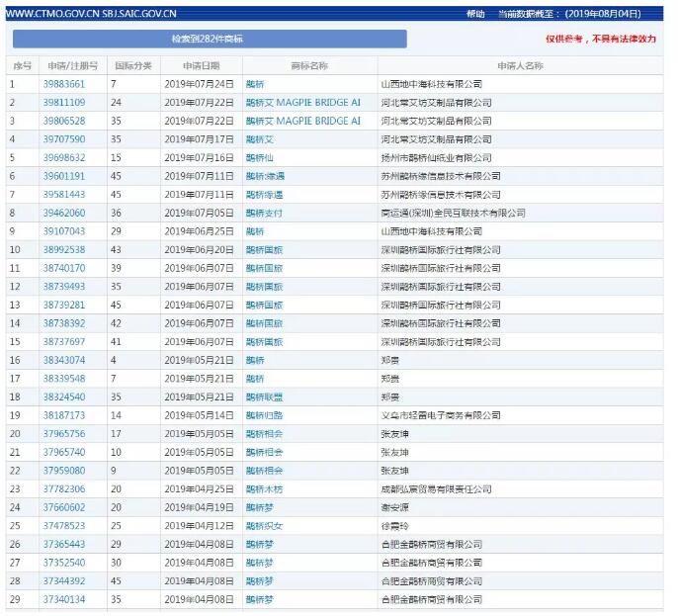Open registration number 39107043

64,231
